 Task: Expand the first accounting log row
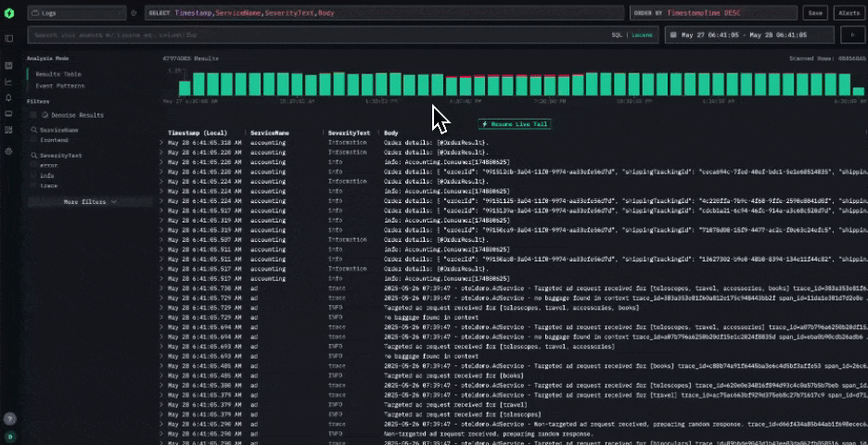[x=162, y=144]
